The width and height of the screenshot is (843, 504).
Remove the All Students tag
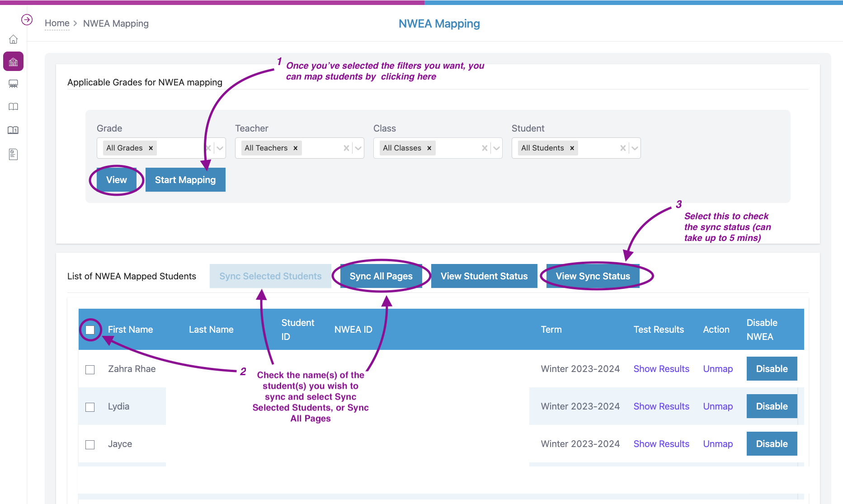pos(572,148)
